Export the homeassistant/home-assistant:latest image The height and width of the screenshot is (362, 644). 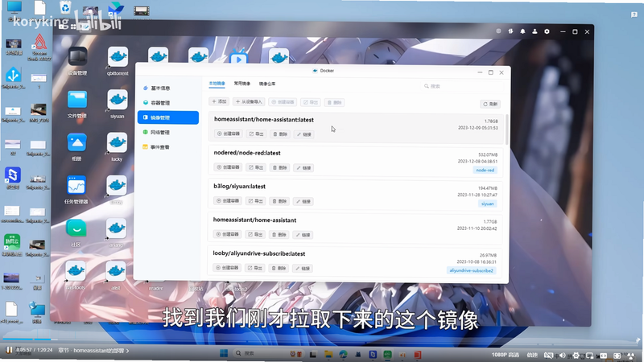(x=256, y=134)
